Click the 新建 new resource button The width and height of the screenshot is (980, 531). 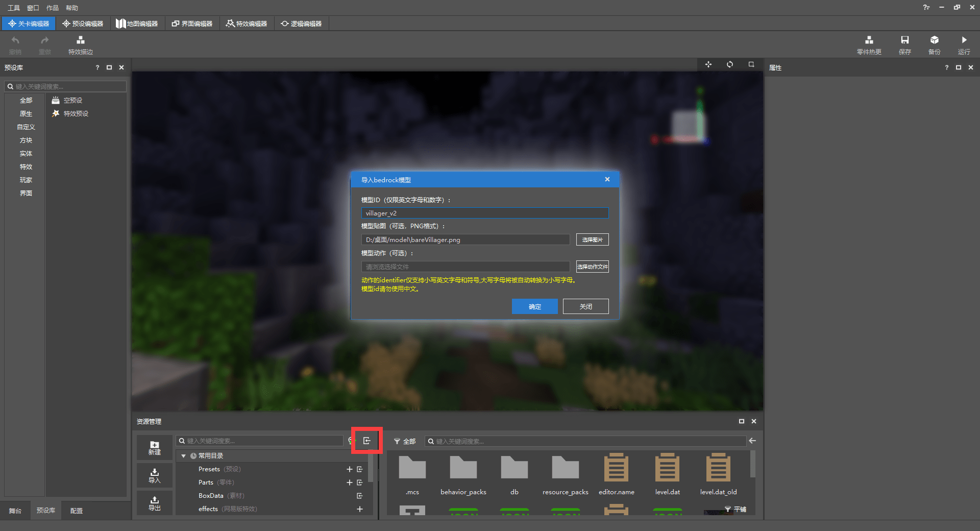click(x=155, y=447)
